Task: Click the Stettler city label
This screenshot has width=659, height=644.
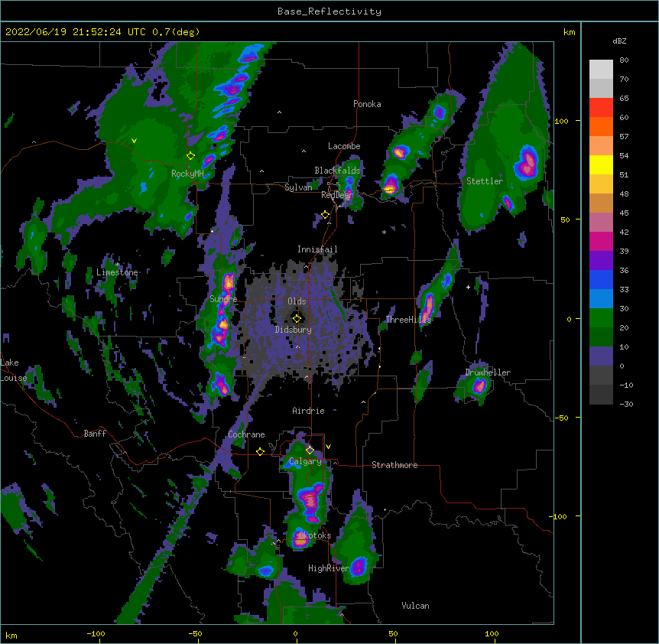Action: pos(485,181)
